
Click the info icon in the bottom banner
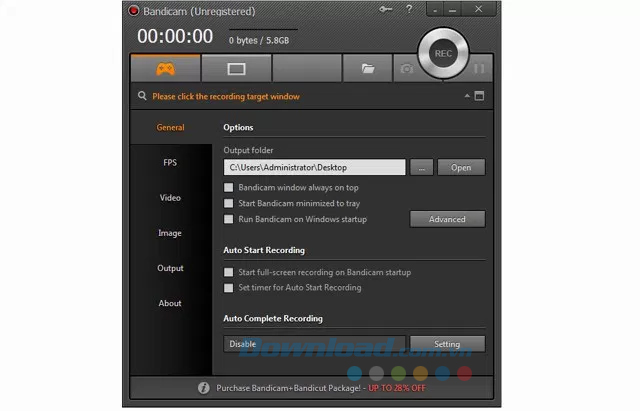pos(204,388)
